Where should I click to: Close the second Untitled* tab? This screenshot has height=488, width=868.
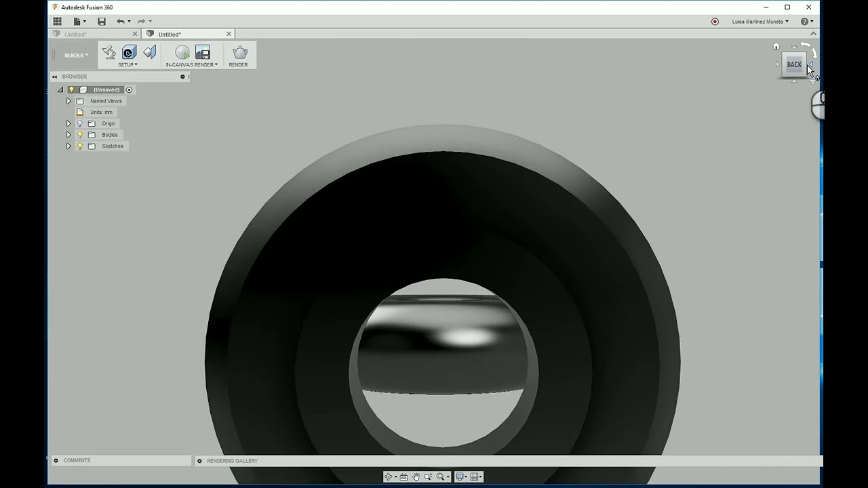click(229, 34)
